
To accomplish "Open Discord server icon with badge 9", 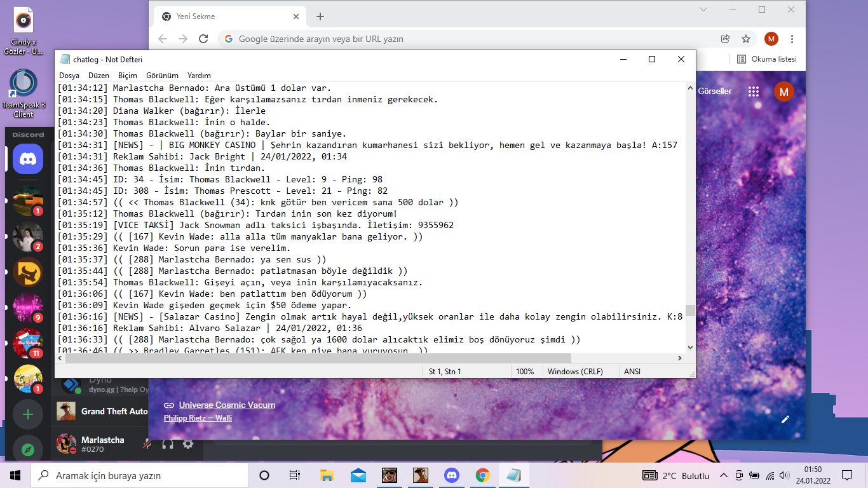I will point(28,308).
